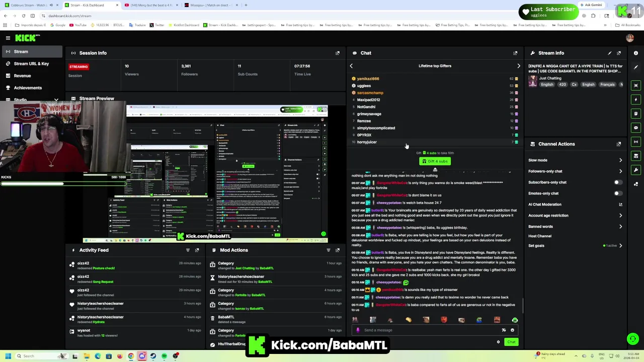Click Host Channel action

coord(540,236)
